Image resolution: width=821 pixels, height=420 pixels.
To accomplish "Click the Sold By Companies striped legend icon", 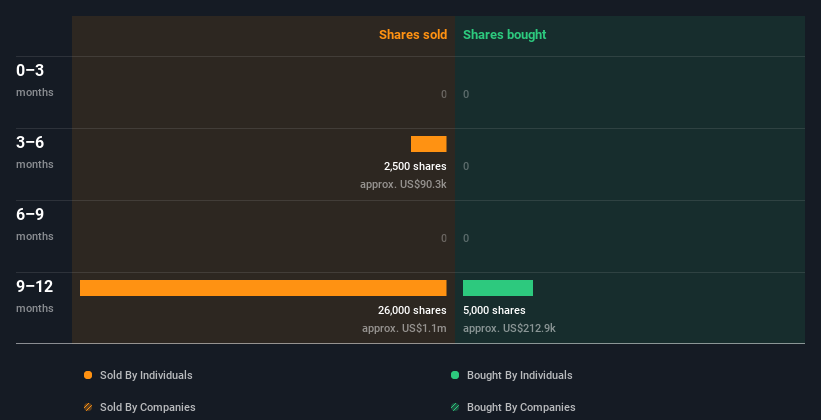I will pos(88,407).
